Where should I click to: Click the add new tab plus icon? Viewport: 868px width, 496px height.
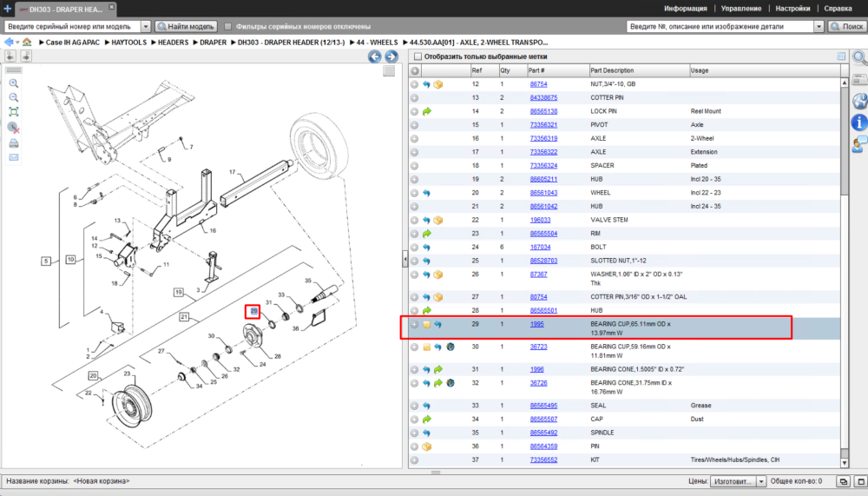(7, 9)
